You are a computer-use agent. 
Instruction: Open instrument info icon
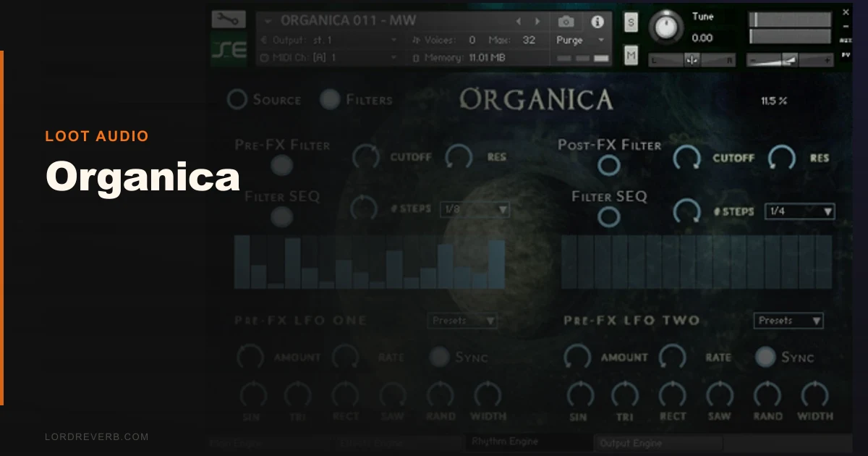point(597,22)
